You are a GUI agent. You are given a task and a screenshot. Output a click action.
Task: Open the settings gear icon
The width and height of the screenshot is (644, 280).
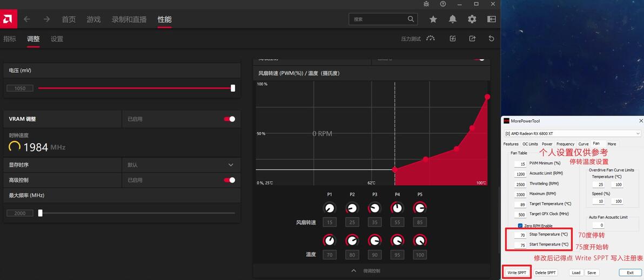pos(472,19)
